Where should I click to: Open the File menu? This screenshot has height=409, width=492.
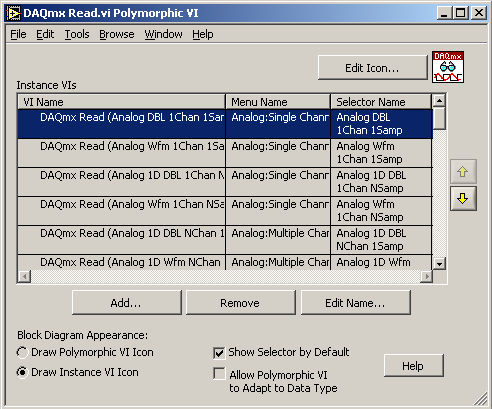coord(18,34)
